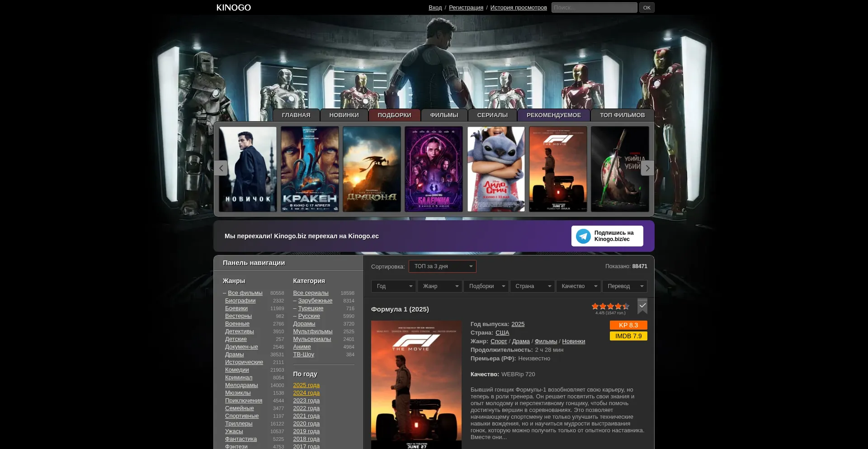Click the KP 8.3 rating badge
The width and height of the screenshot is (868, 449).
[x=628, y=325]
